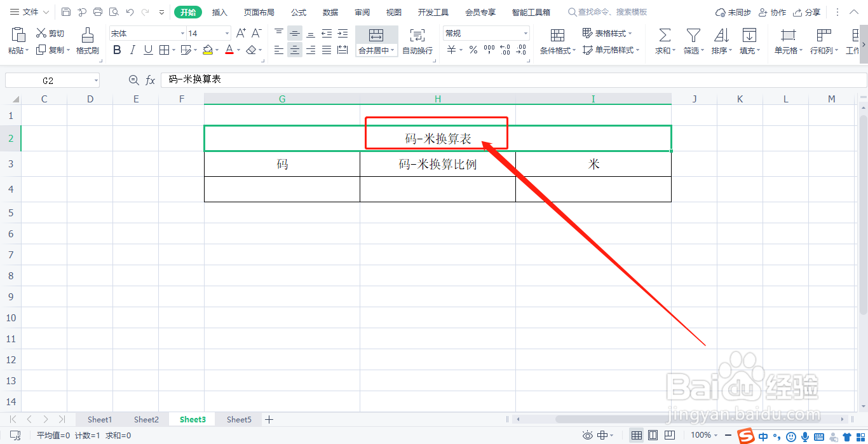Select the Fill (填充) tool
This screenshot has height=444, width=868.
click(749, 36)
